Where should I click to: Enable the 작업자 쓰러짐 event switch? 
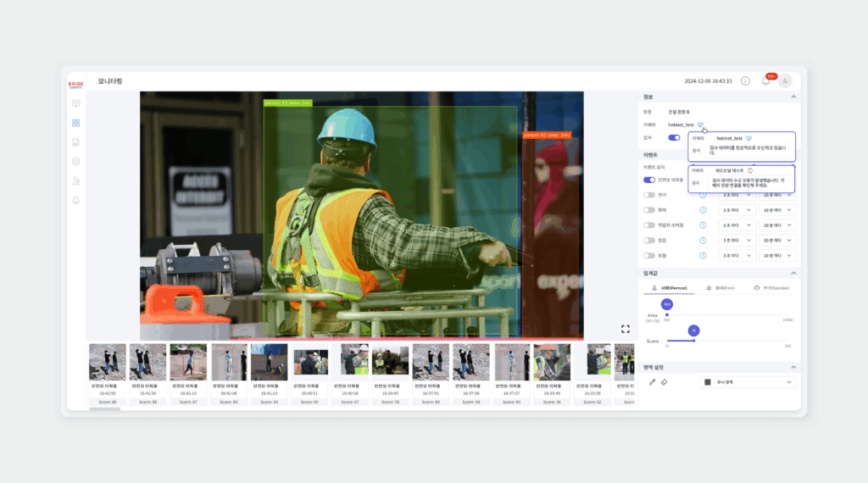point(648,225)
